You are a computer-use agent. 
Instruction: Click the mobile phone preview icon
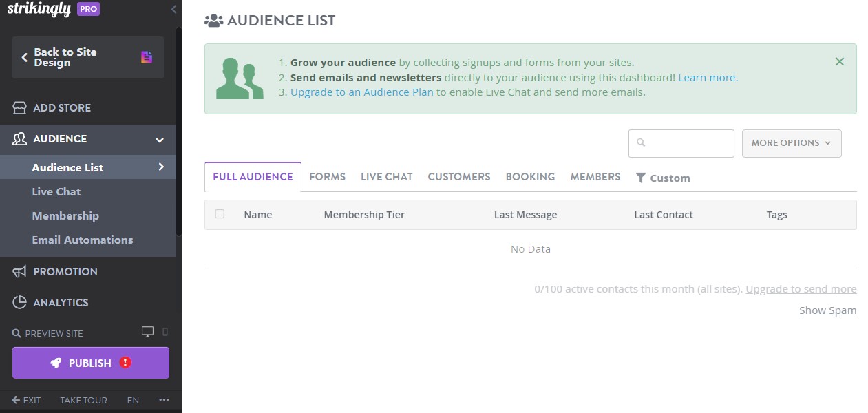pyautogui.click(x=164, y=332)
